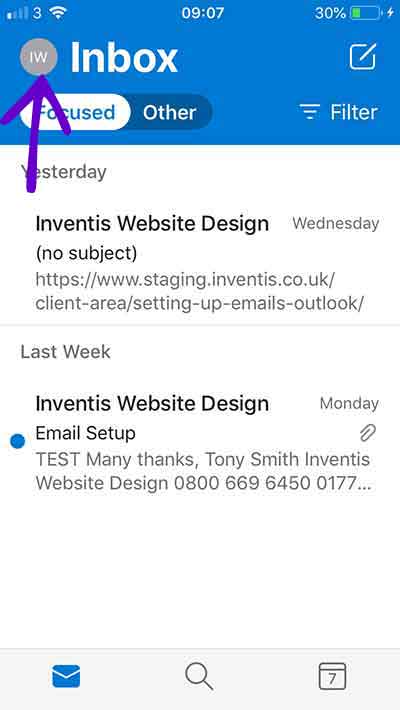Open the Calendar icon
This screenshot has height=710, width=400.
332,676
